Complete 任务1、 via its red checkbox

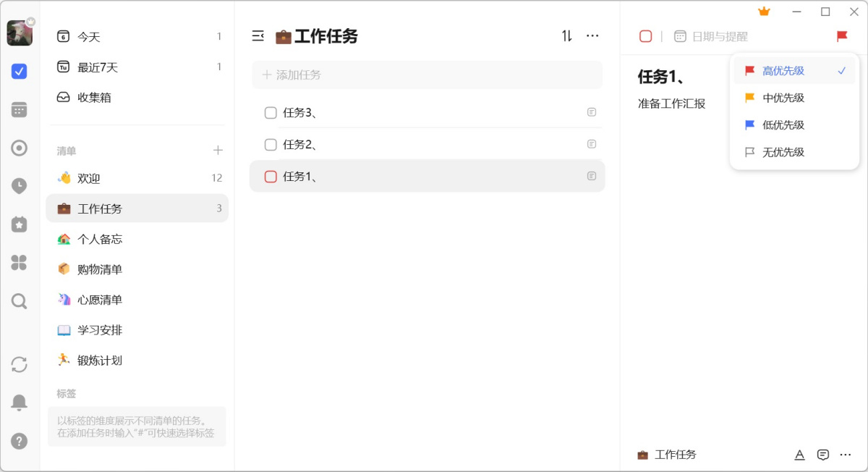pos(271,176)
